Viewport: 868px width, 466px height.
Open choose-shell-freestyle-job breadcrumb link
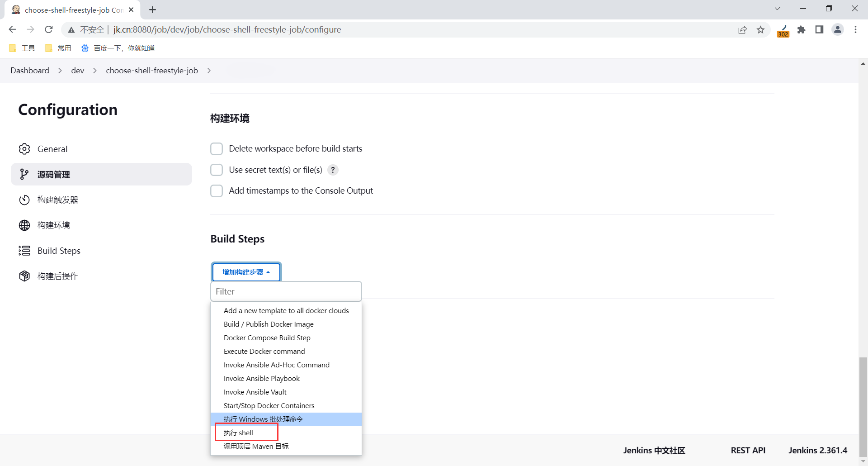pyautogui.click(x=152, y=71)
